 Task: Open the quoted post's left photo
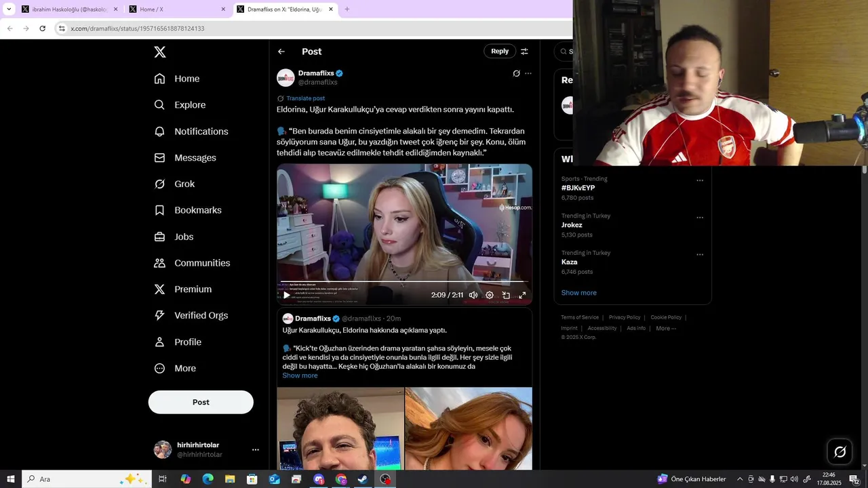tap(340, 428)
